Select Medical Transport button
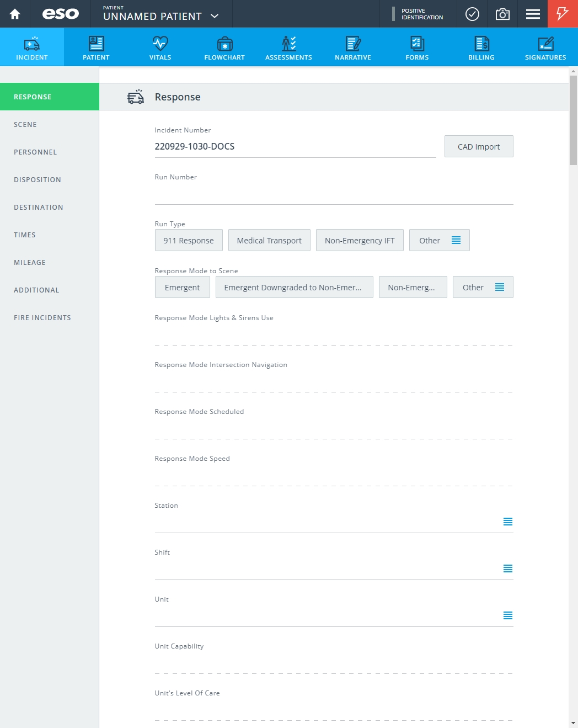The width and height of the screenshot is (578, 728). [x=269, y=240]
